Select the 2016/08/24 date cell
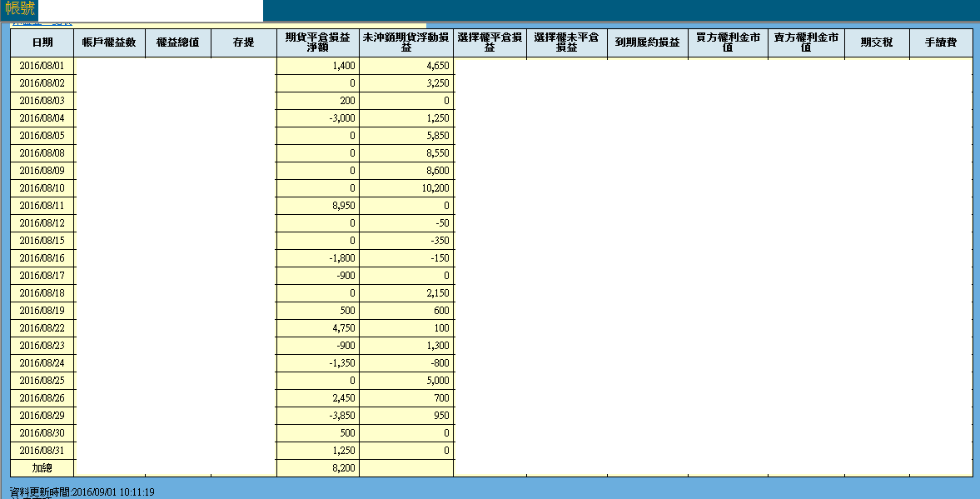The width and height of the screenshot is (980, 499). (x=42, y=363)
